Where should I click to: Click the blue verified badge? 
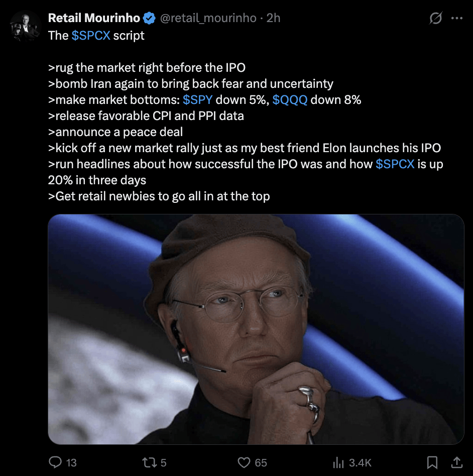click(x=149, y=18)
